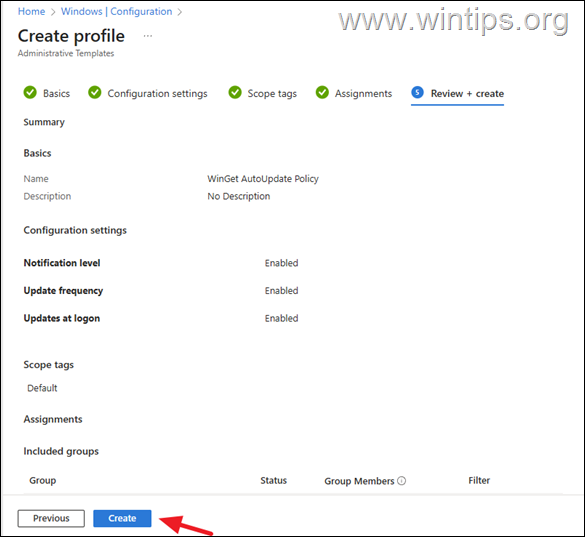The image size is (585, 537).
Task: Click the Status column header
Action: (273, 480)
